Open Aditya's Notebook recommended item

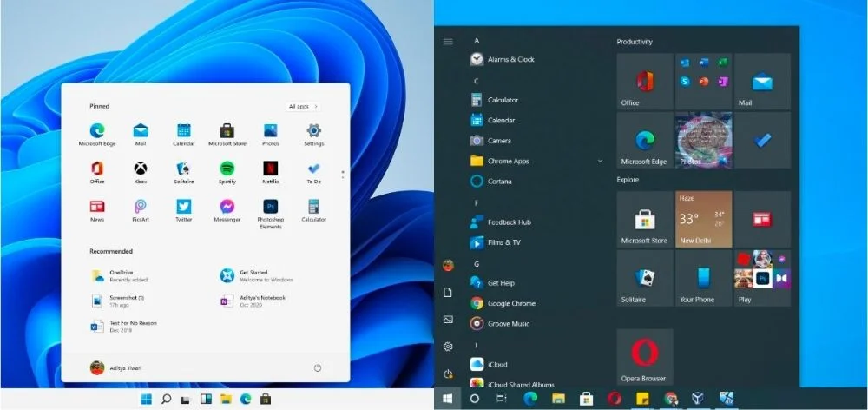253,301
